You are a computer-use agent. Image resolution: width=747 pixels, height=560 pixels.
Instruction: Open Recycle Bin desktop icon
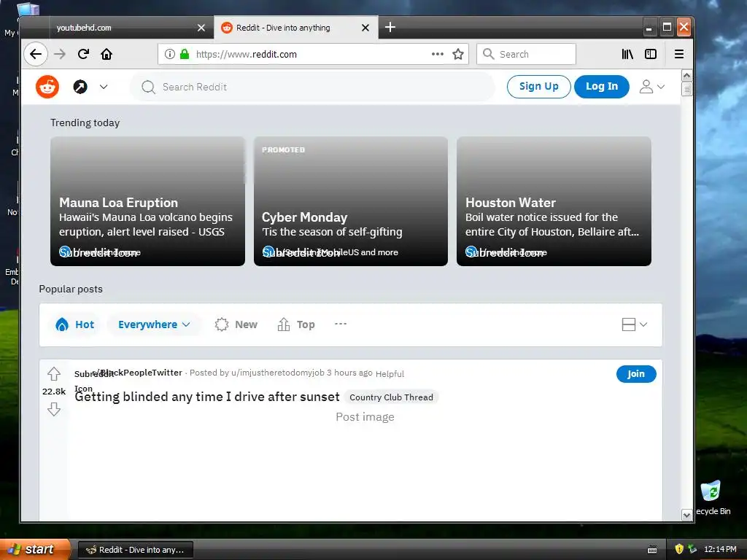[x=712, y=498]
